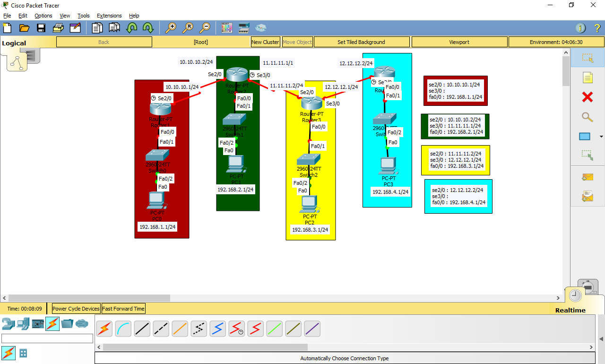Zoom in on the workspace

[171, 28]
